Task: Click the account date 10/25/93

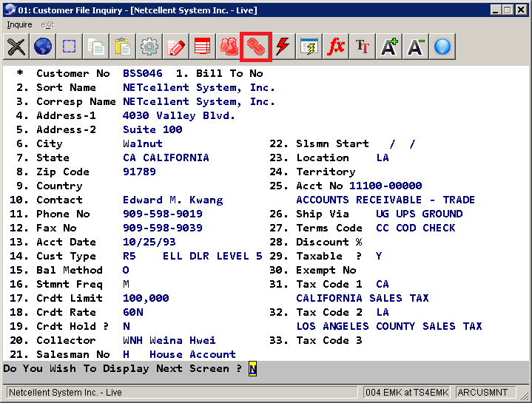Action: pyautogui.click(x=149, y=242)
